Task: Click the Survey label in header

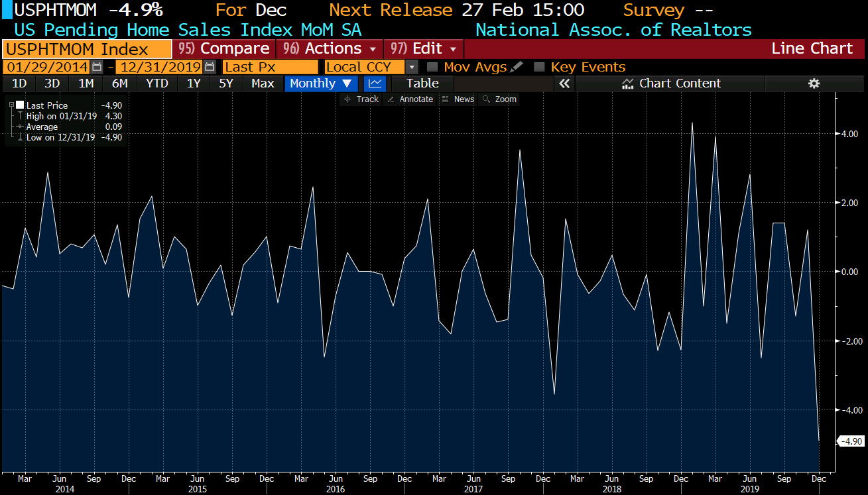Action: point(654,10)
